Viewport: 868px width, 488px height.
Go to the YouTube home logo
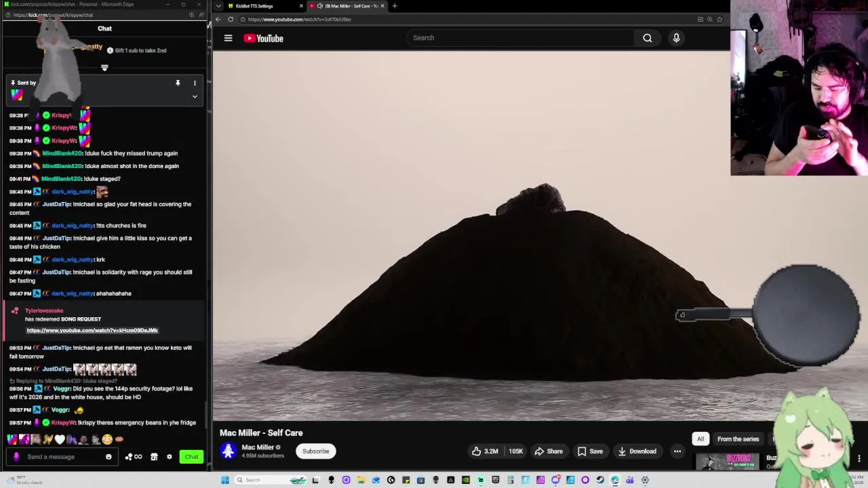(263, 38)
